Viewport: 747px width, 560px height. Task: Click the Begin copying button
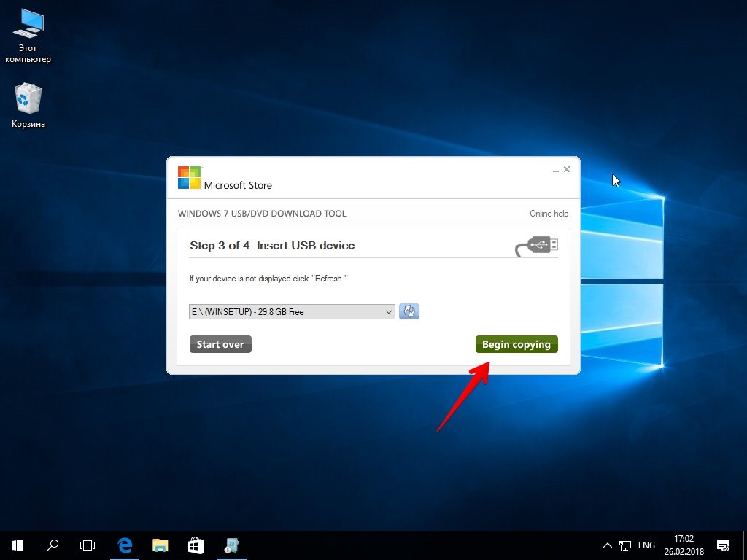[x=516, y=344]
